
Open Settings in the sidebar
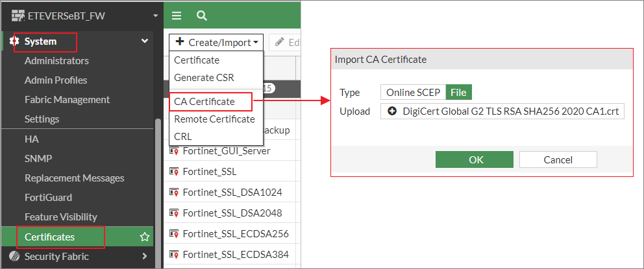click(x=42, y=119)
